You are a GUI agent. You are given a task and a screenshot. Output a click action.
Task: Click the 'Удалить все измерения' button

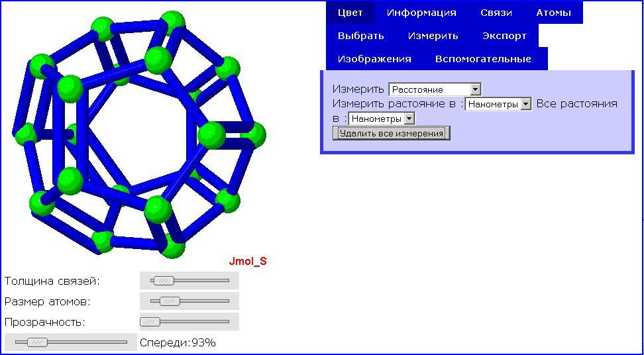click(x=392, y=133)
